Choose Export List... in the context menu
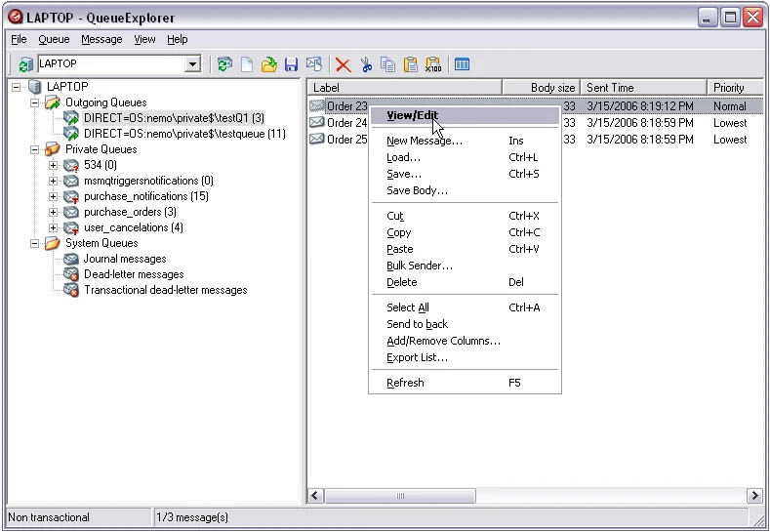Image resolution: width=770 pixels, height=532 pixels. 465,357
